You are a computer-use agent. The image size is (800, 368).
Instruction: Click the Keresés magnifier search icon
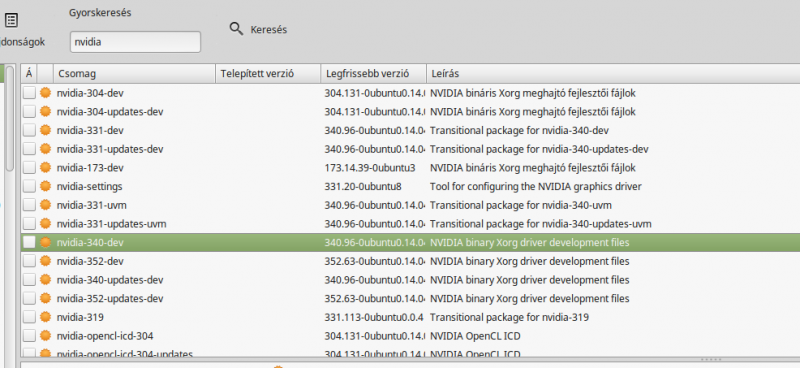tap(236, 29)
